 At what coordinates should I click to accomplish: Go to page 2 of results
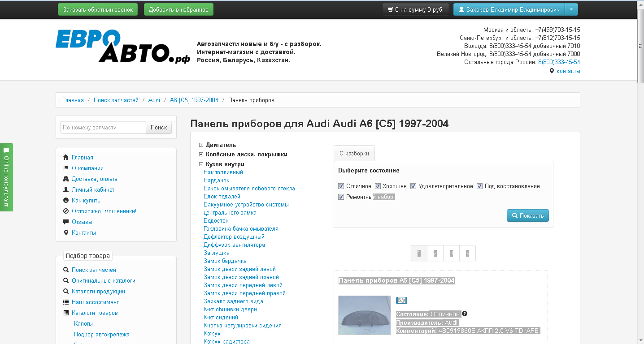click(435, 253)
